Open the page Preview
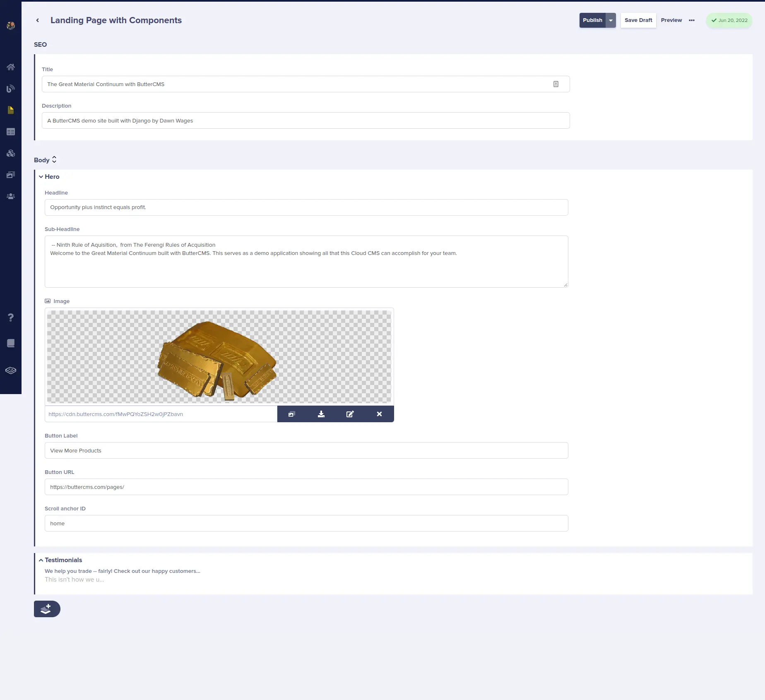The height and width of the screenshot is (700, 765). click(671, 20)
